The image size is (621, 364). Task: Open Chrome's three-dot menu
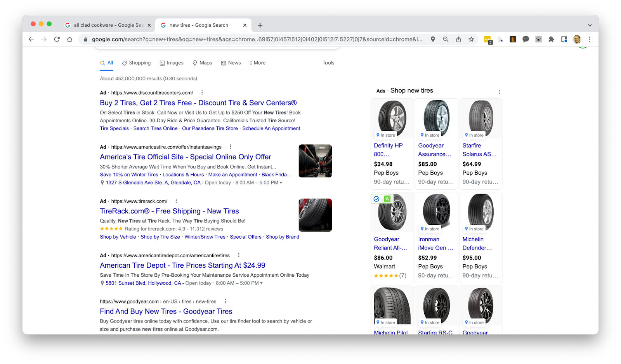point(590,39)
